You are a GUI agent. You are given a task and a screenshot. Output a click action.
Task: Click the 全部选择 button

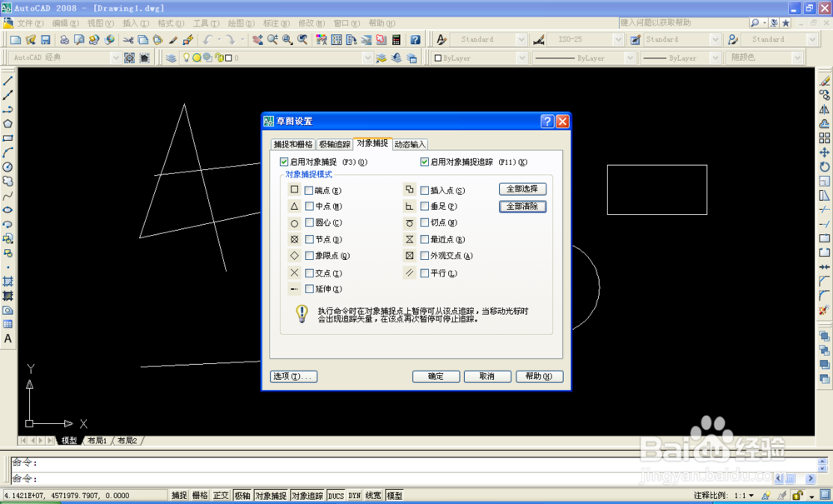(x=523, y=189)
